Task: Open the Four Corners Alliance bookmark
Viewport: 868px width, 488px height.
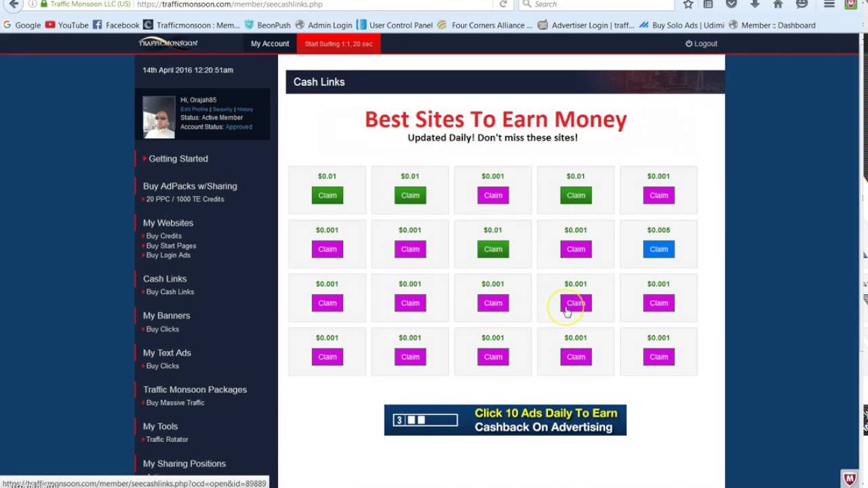Action: click(486, 25)
